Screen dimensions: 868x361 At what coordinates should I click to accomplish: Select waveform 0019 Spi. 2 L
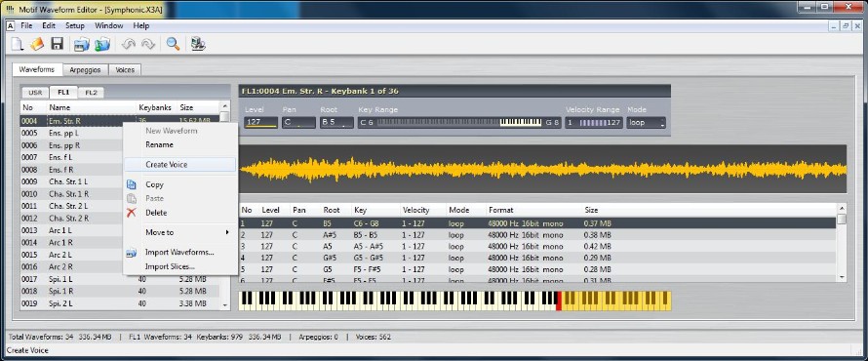coord(119,303)
